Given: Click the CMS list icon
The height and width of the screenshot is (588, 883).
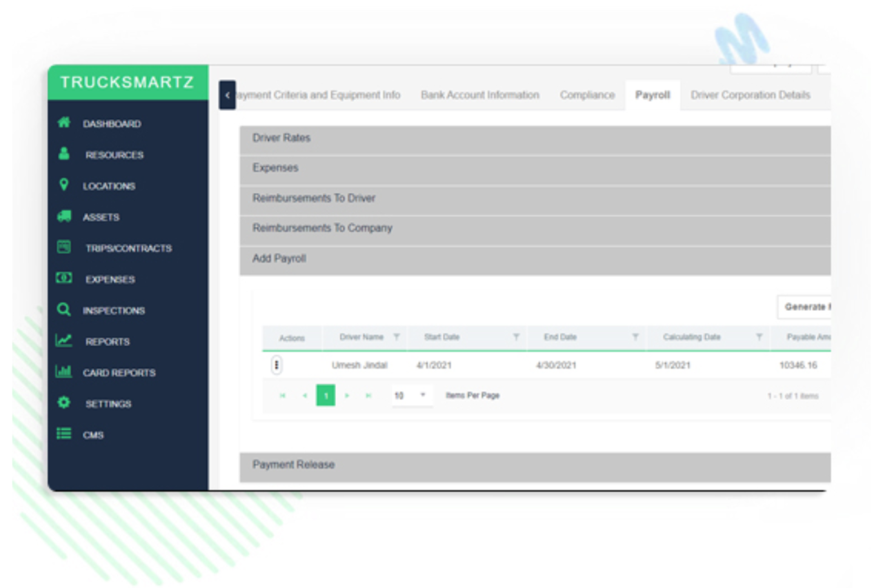Looking at the screenshot, I should 64,434.
